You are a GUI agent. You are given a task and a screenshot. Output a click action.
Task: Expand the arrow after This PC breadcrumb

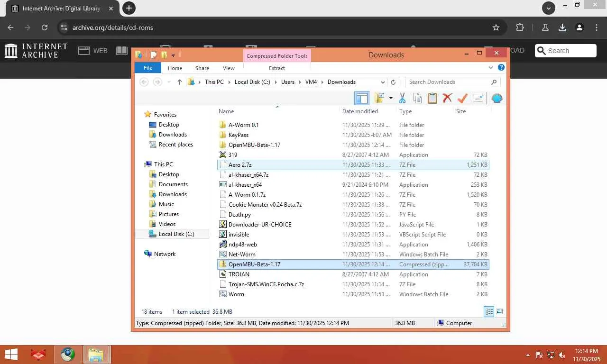229,82
